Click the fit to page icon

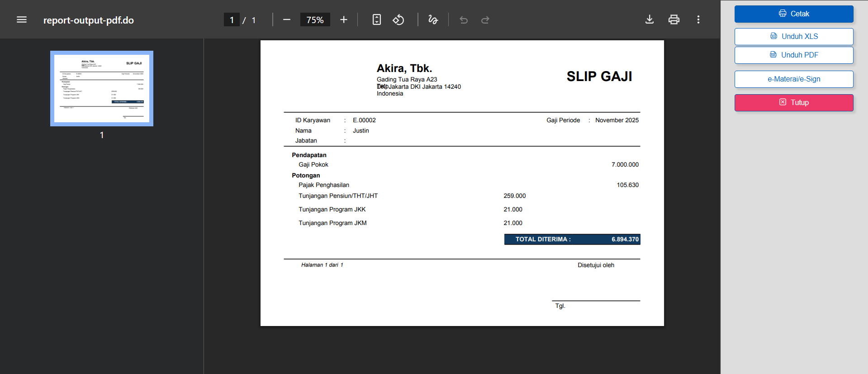tap(376, 20)
